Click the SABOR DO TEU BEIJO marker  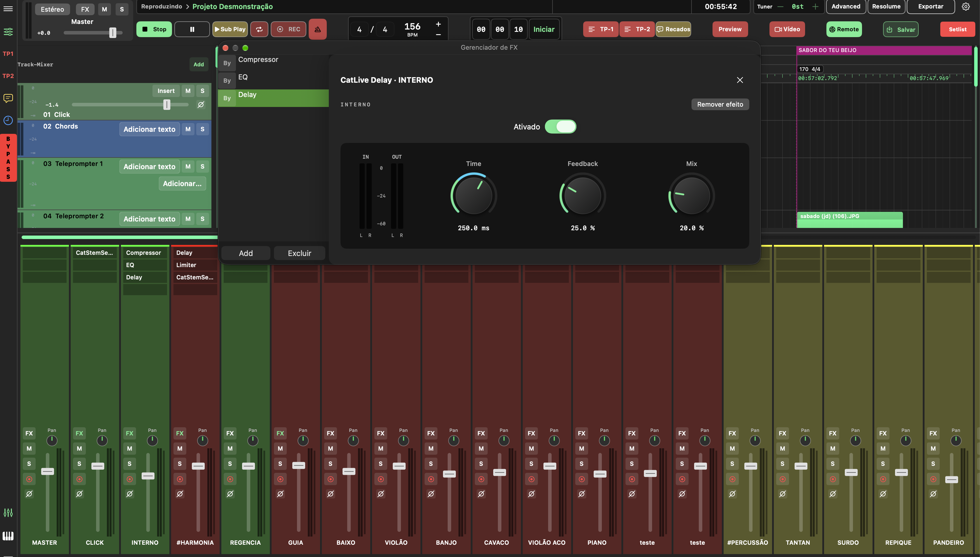click(884, 50)
